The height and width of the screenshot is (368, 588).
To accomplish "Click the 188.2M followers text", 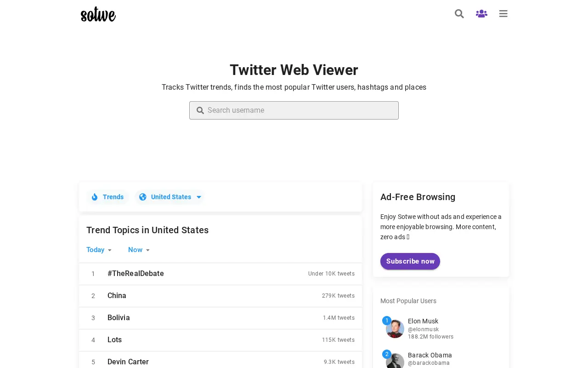I will 431,337.
